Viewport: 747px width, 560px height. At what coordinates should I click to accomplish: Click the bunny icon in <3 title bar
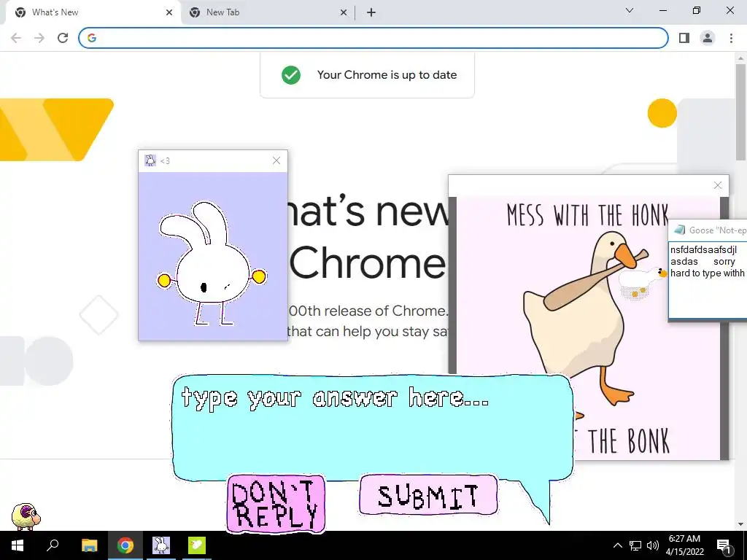(x=150, y=160)
